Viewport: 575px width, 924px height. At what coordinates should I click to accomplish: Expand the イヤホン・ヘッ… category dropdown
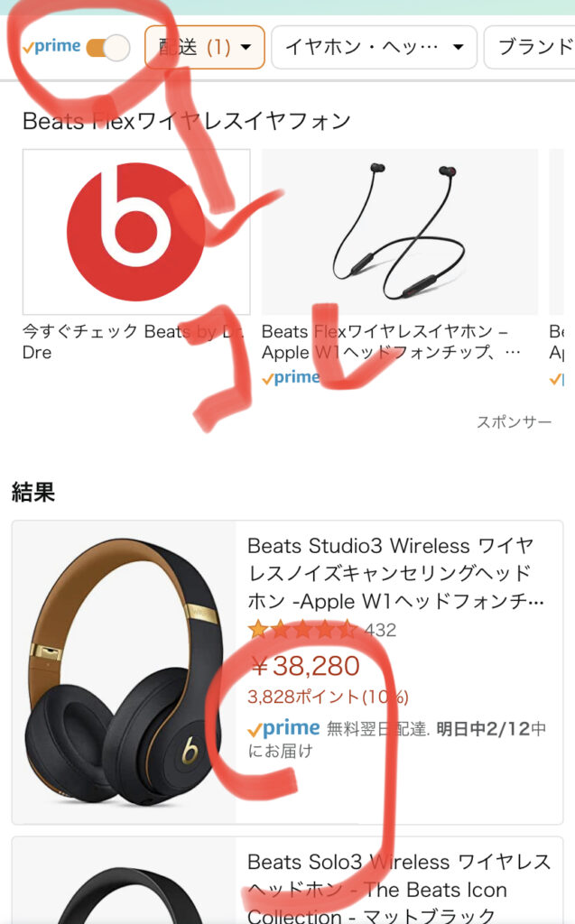pos(374,47)
